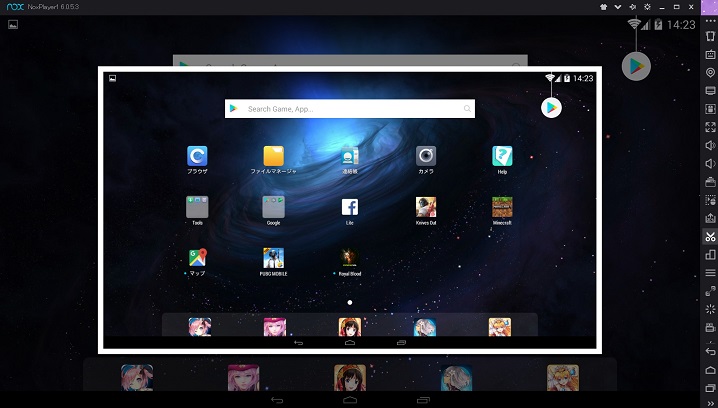Launch Facebook Lite
The width and height of the screenshot is (718, 408).
tap(349, 207)
